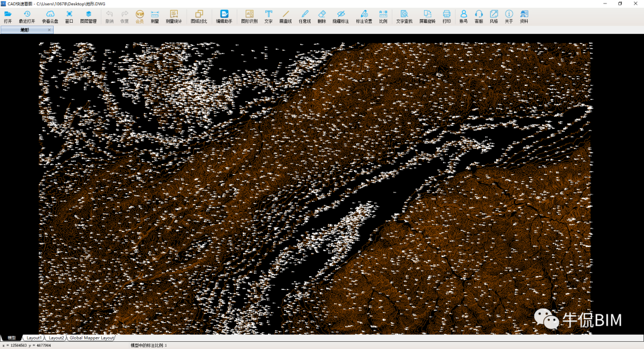Open 测量统计 measurement statistics
This screenshot has height=349, width=644.
[x=174, y=17]
